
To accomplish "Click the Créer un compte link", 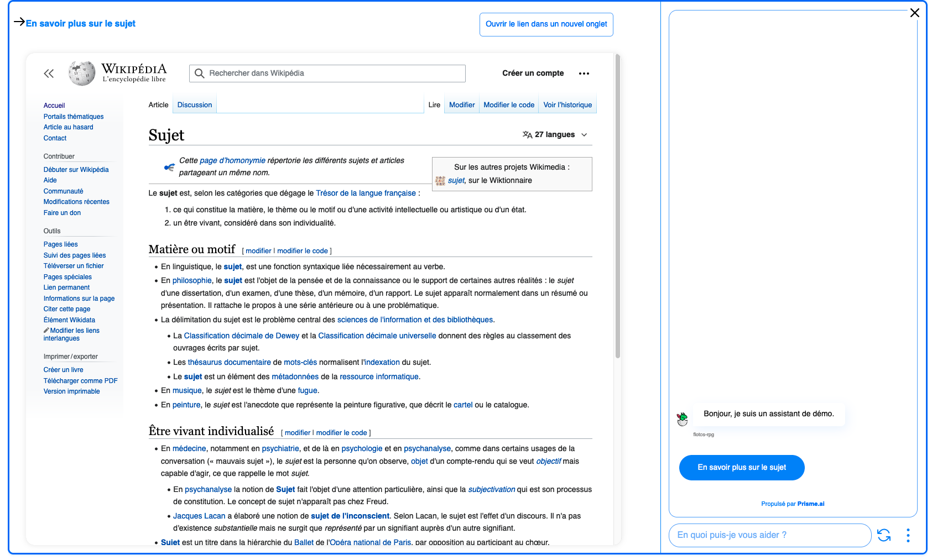I will tap(533, 74).
